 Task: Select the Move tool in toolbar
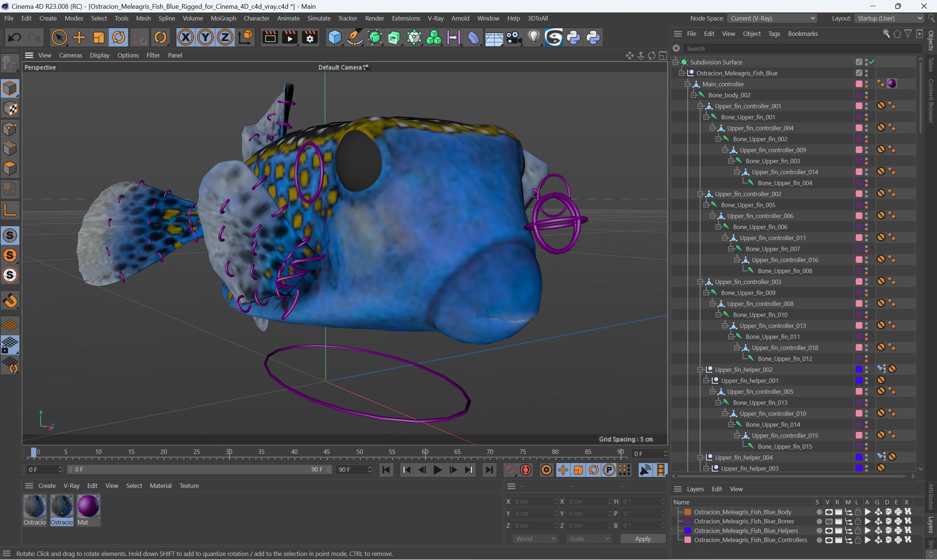tap(79, 37)
